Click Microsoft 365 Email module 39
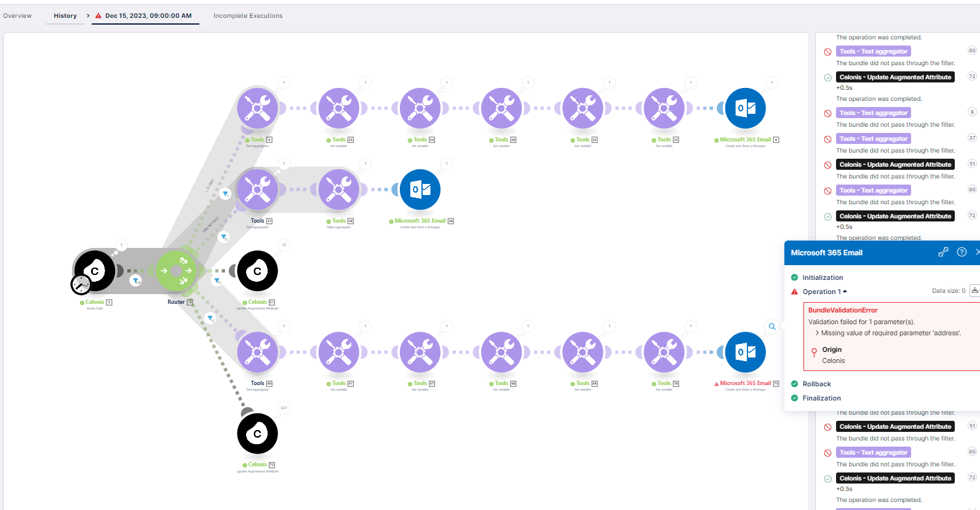 click(420, 189)
